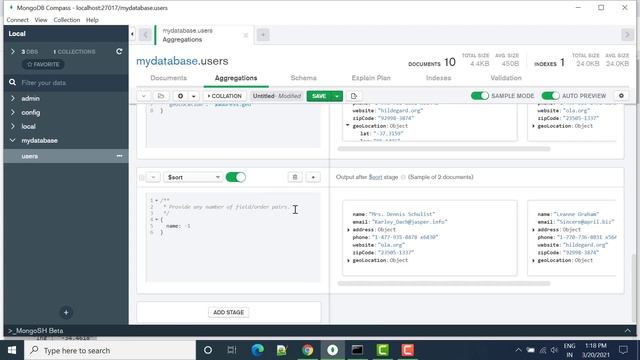Image resolution: width=640 pixels, height=360 pixels.
Task: Click Untitled pipeline name
Action: 263,96
